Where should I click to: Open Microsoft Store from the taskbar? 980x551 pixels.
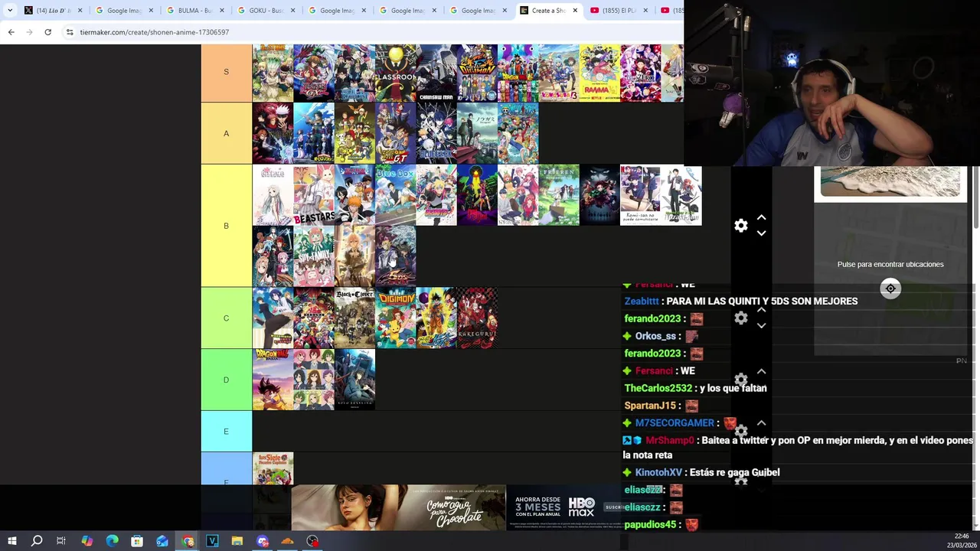coord(137,541)
